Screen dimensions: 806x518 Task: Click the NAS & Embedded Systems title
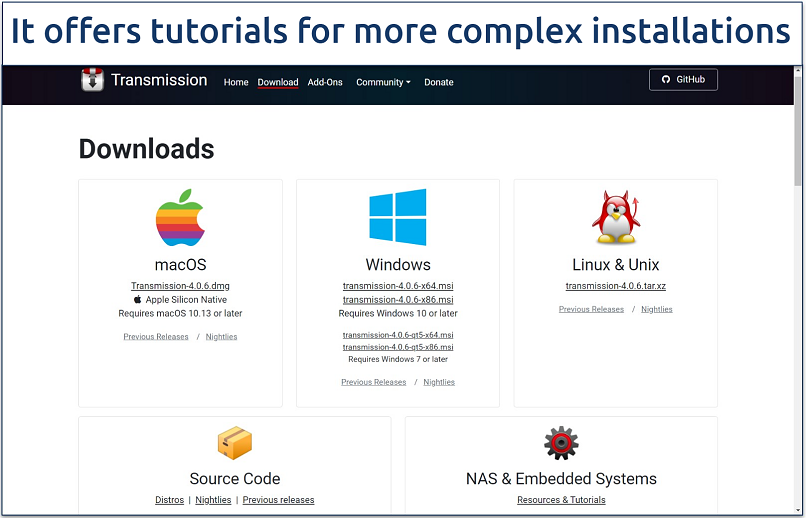(561, 478)
